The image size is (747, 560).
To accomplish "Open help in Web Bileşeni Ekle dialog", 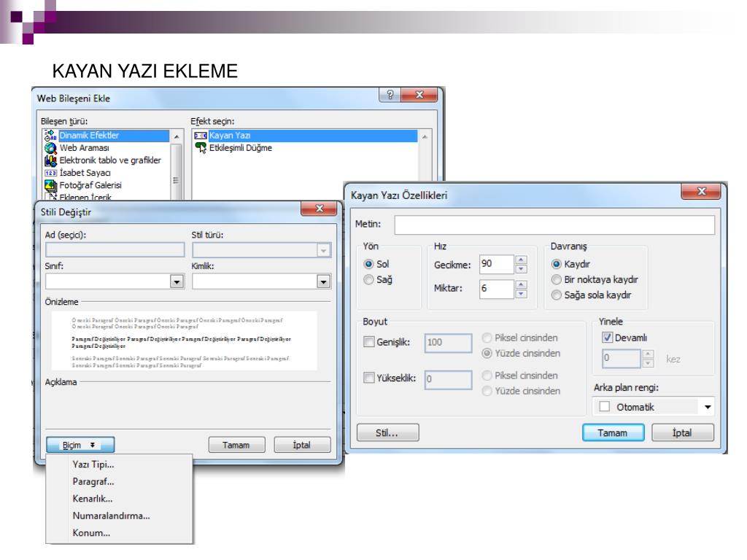I will tap(390, 95).
